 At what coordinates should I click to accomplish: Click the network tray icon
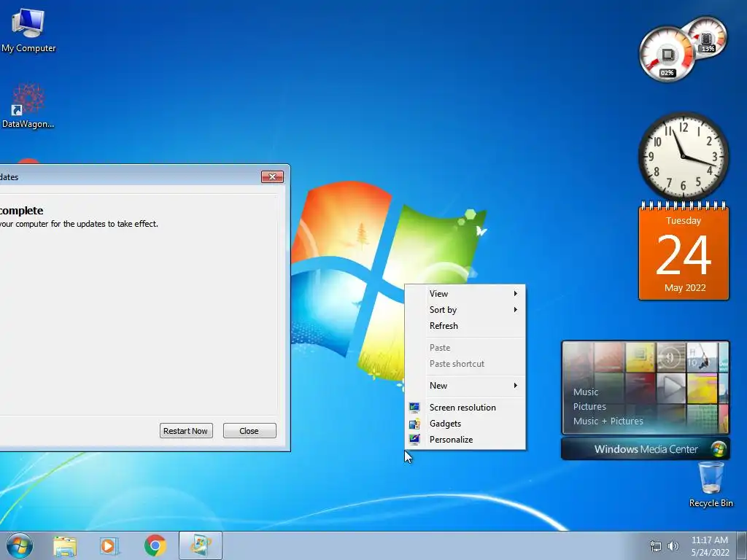pos(656,546)
